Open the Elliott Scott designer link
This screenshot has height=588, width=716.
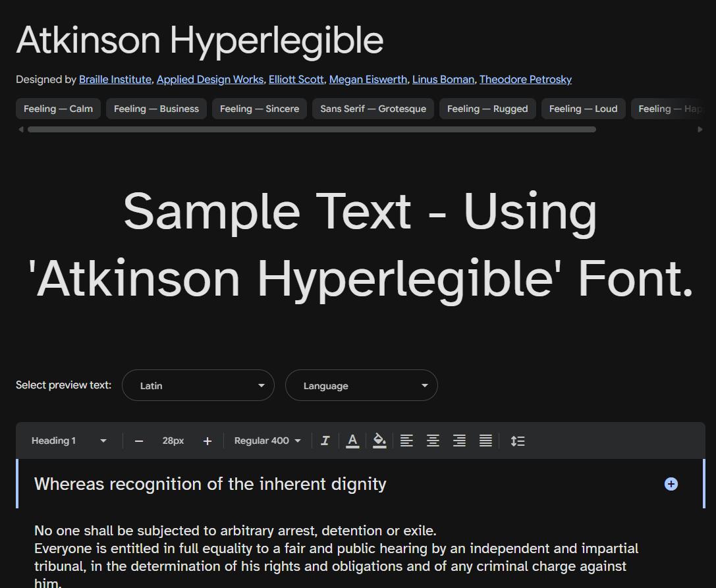click(296, 80)
